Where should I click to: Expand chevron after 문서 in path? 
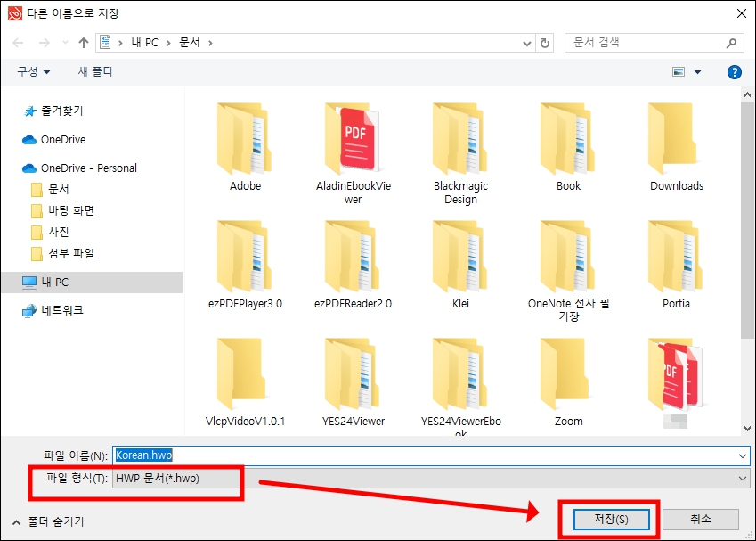[x=210, y=43]
